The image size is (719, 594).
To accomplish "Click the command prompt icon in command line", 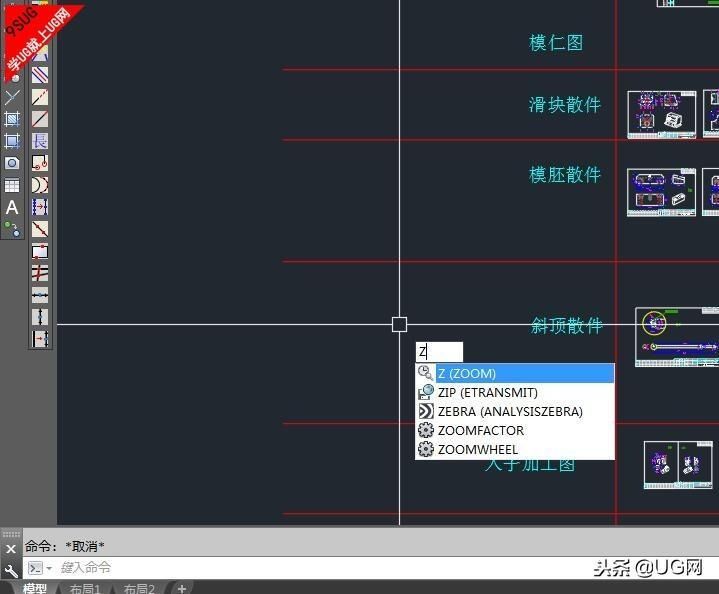I will point(35,568).
